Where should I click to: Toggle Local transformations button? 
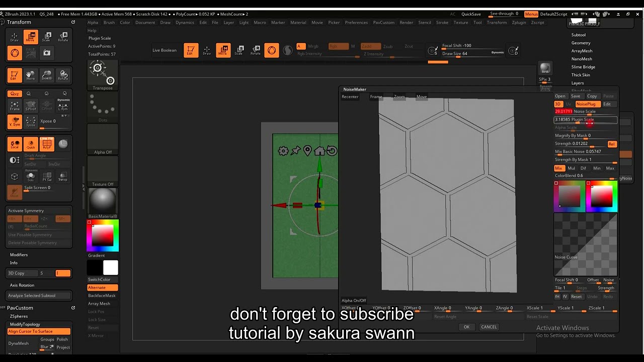pos(15,145)
